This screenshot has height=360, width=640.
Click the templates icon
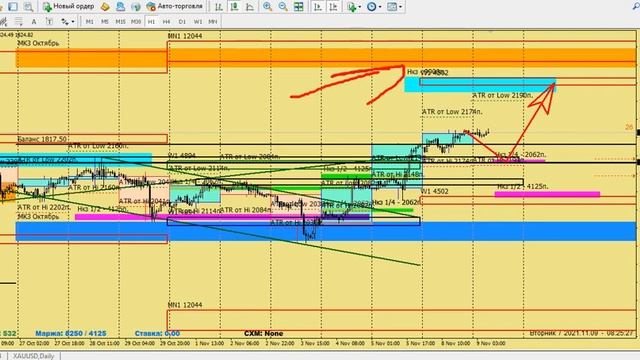[392, 7]
